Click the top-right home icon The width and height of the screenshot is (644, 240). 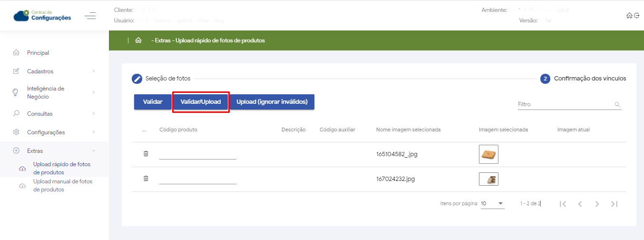pyautogui.click(x=629, y=16)
